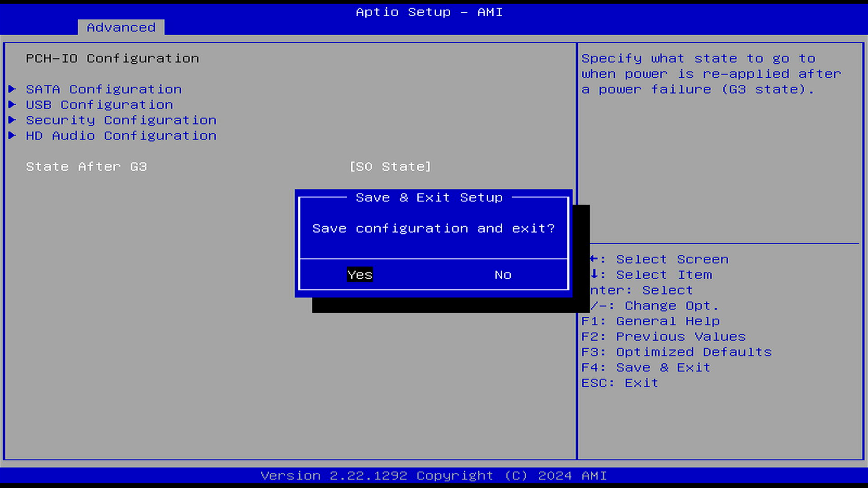Change the S0 State option value
This screenshot has width=868, height=488.
pyautogui.click(x=390, y=167)
